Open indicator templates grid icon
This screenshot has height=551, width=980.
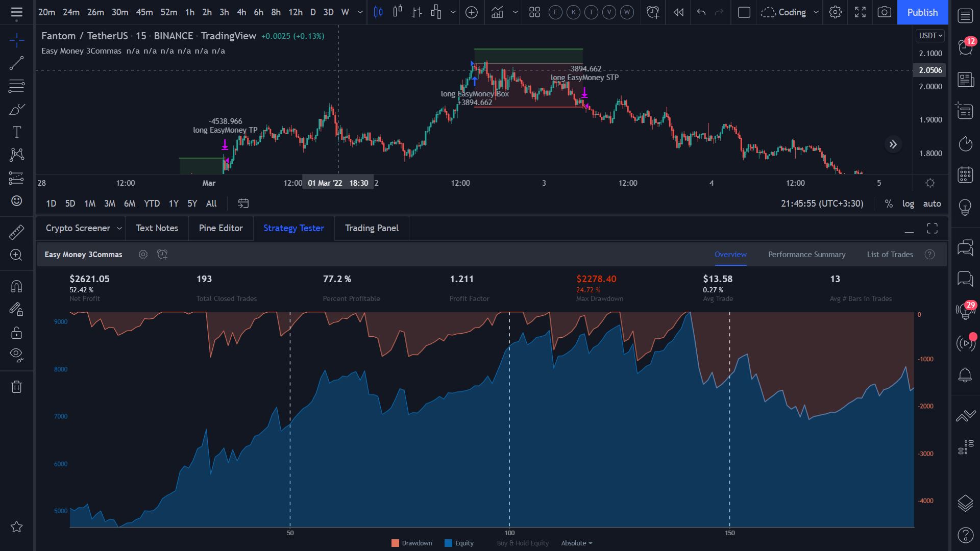[534, 12]
